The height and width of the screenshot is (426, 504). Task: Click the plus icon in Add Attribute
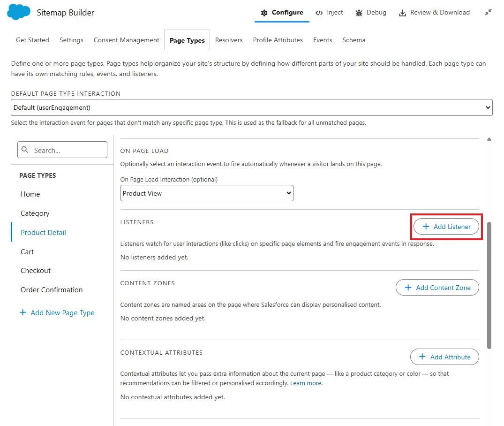[422, 357]
